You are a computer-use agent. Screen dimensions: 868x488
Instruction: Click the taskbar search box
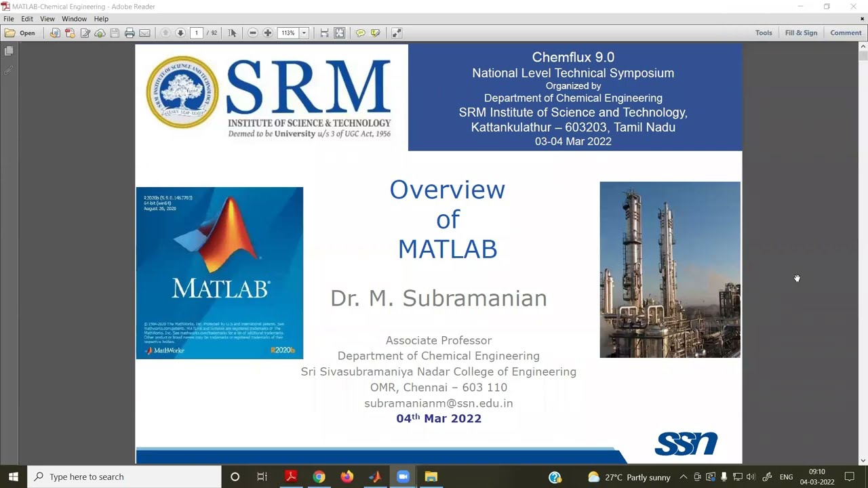point(124,476)
